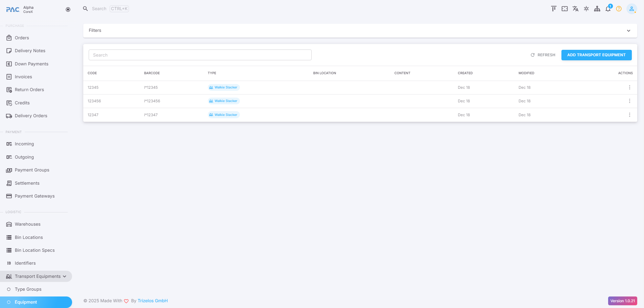Click the notifications bell icon
Viewport: 644px width, 308px height.
[608, 9]
